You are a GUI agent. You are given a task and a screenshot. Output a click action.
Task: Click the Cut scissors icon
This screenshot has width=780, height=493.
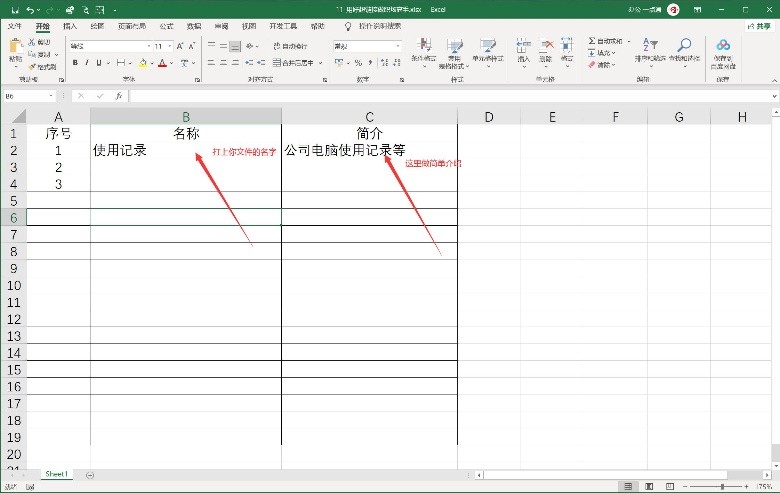[x=32, y=42]
